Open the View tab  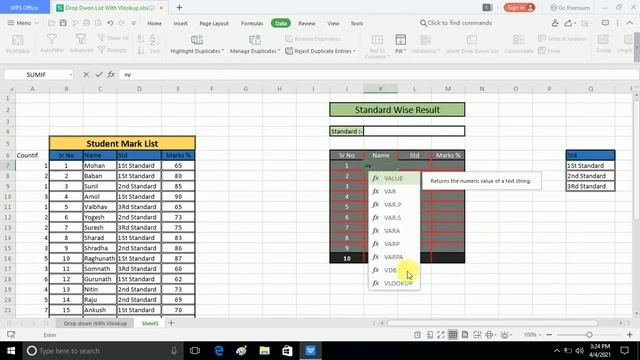coord(333,23)
